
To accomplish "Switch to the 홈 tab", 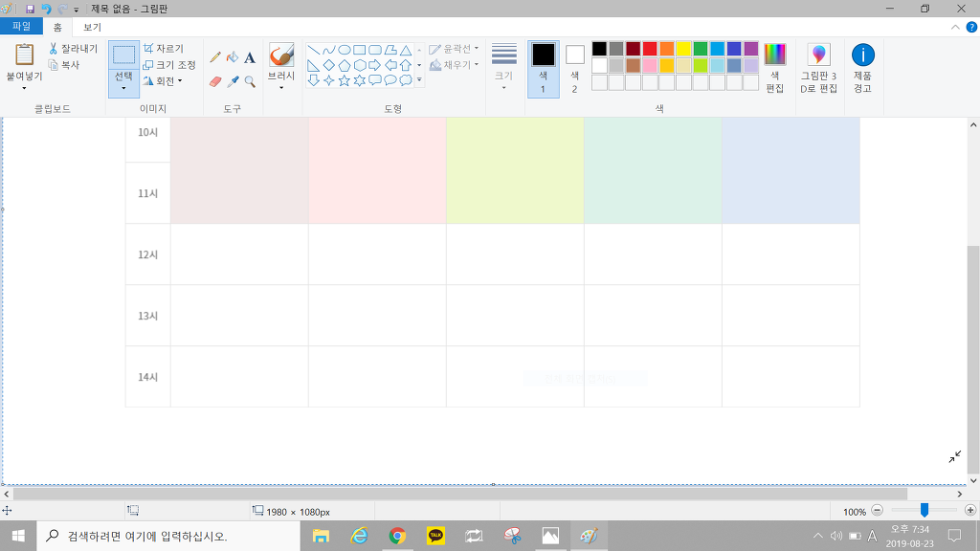I will [57, 27].
